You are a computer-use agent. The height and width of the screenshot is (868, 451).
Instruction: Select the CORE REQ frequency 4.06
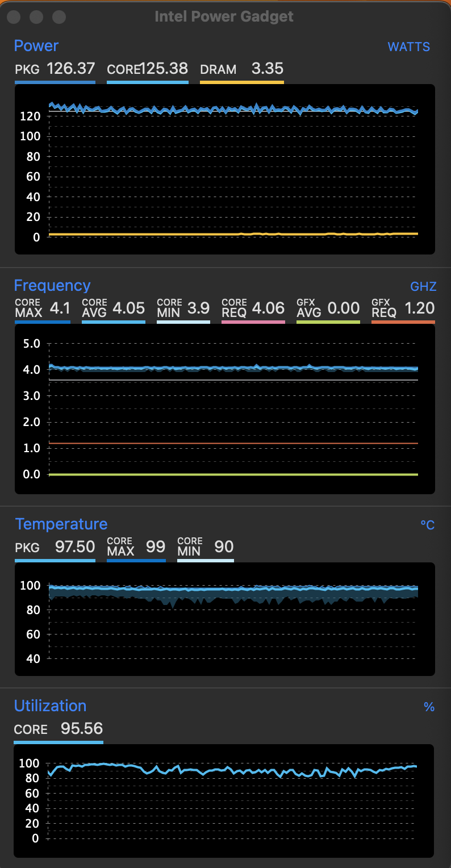268,308
